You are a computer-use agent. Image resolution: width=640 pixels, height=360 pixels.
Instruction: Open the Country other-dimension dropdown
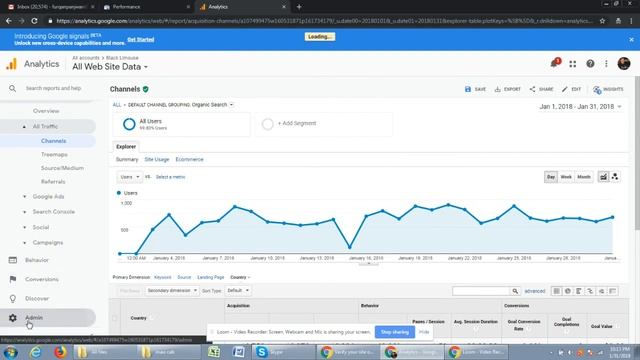pyautogui.click(x=240, y=277)
